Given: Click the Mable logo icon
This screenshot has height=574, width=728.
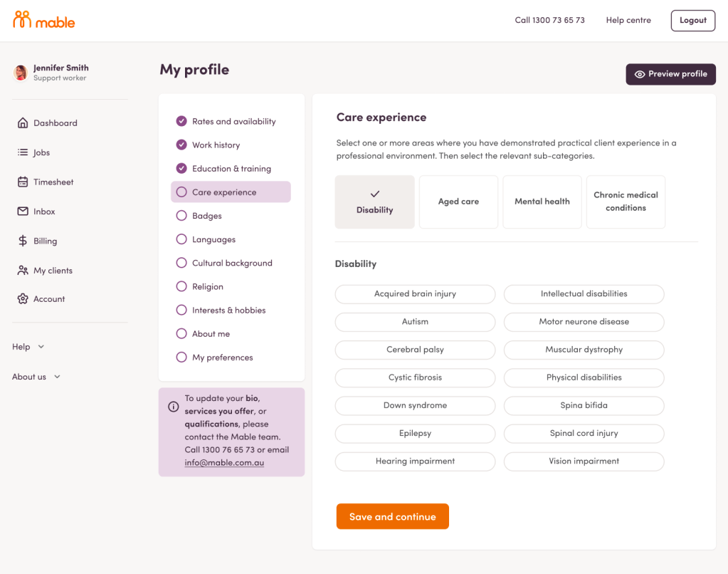Looking at the screenshot, I should coord(22,20).
